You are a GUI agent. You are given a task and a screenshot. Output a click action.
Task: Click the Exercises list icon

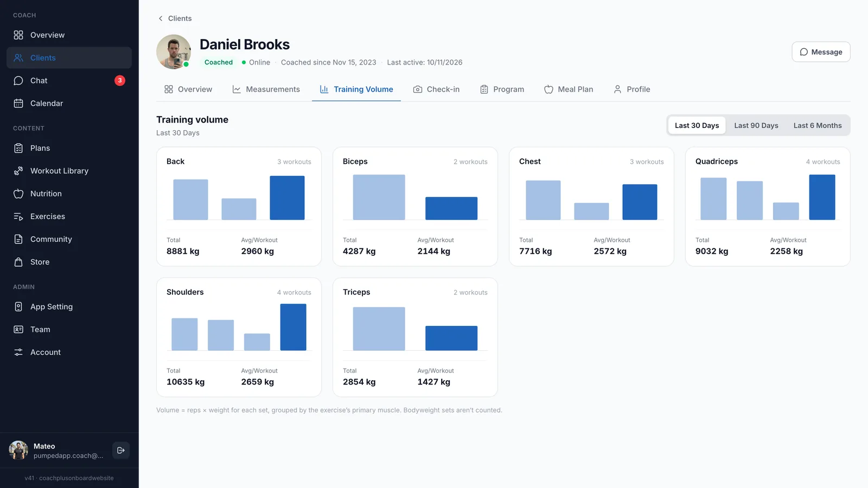[x=18, y=216]
